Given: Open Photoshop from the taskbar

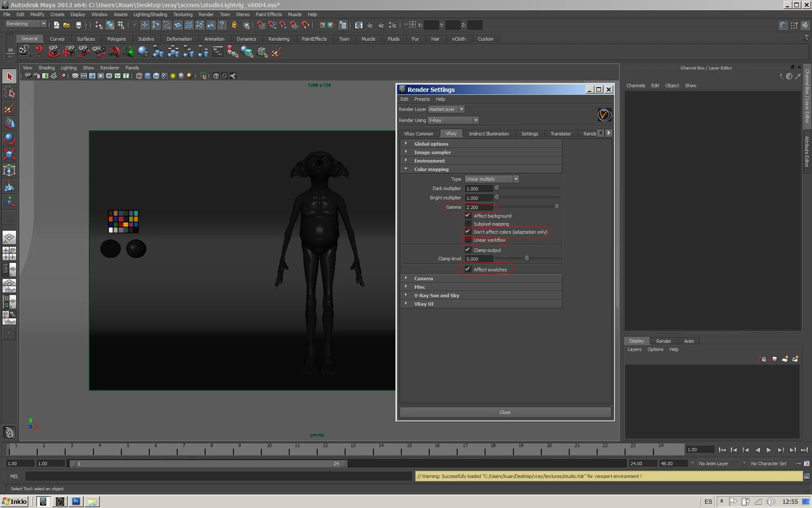Looking at the screenshot, I should [x=76, y=501].
